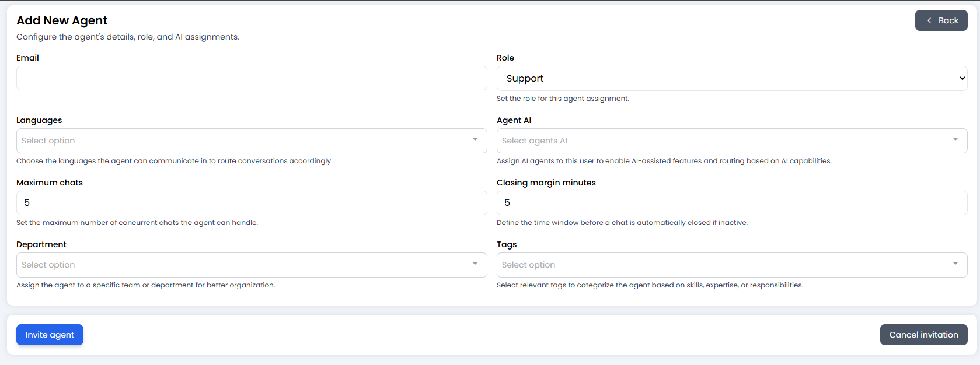The width and height of the screenshot is (980, 365).
Task: Click the Languages dropdown arrow icon
Action: (x=475, y=140)
